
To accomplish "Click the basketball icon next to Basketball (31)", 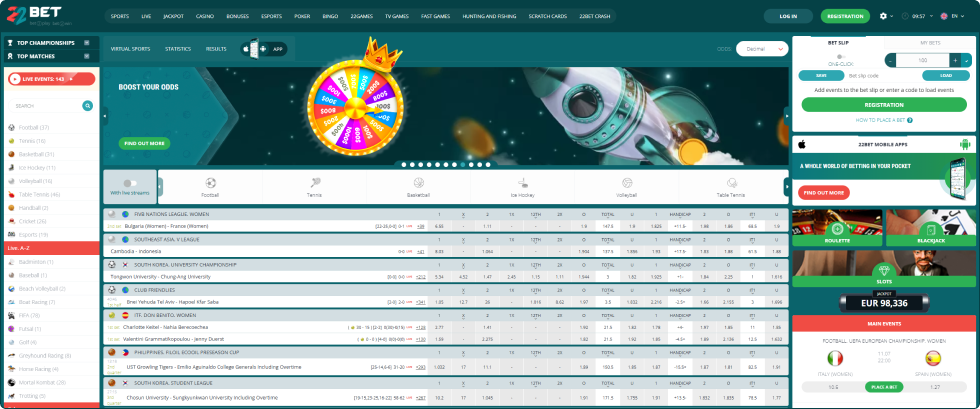I will pyautogui.click(x=11, y=154).
